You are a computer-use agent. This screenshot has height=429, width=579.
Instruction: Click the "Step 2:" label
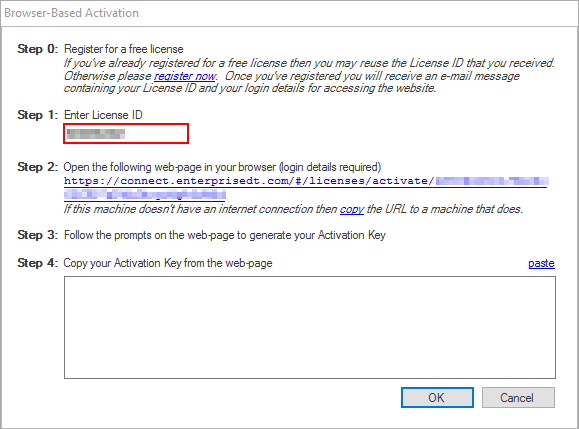37,167
